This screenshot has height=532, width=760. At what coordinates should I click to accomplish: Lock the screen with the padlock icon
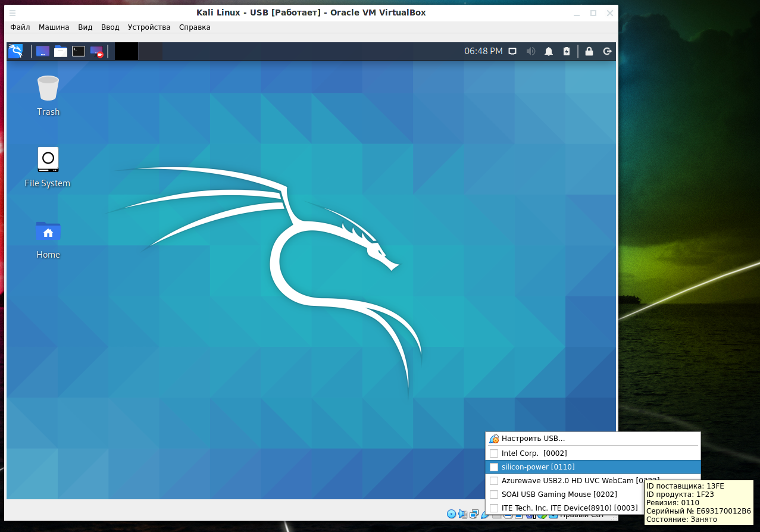[589, 51]
